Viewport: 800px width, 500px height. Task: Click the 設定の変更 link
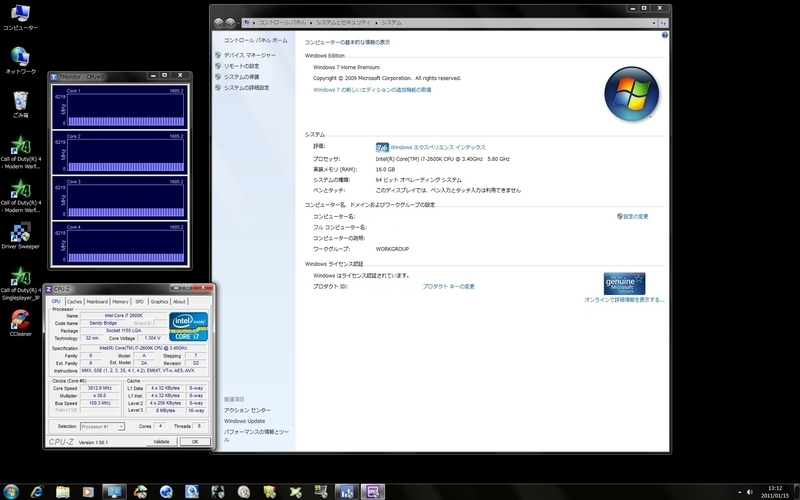coord(635,216)
